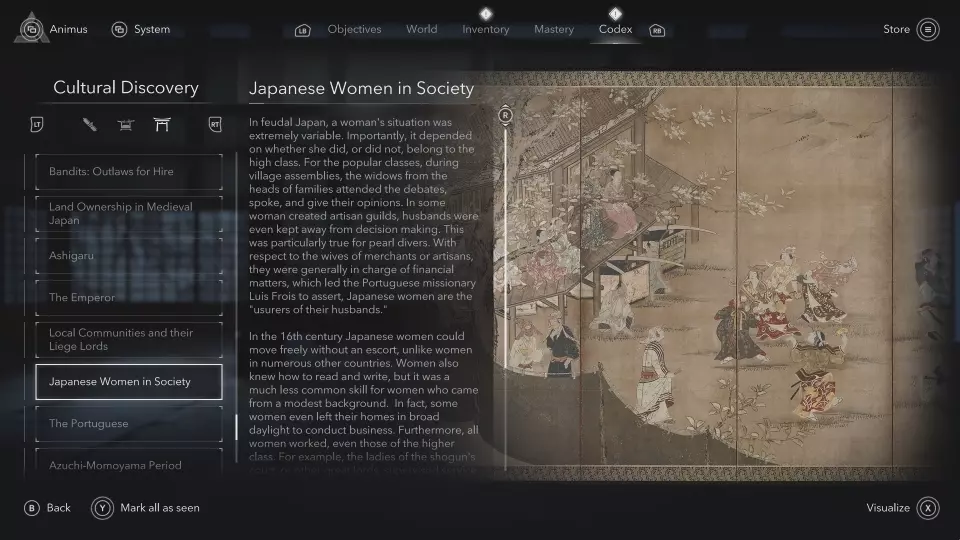Click the X Visualize button icon
960x540 pixels.
(928, 508)
